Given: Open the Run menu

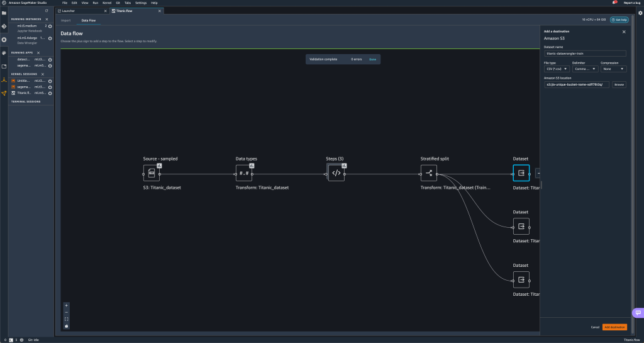Looking at the screenshot, I should [96, 3].
